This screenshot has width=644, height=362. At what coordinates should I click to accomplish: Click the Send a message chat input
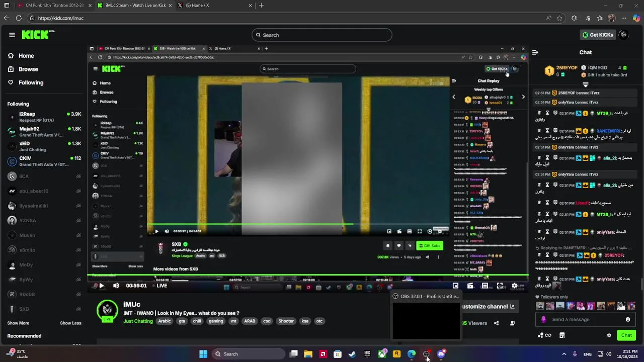click(586, 319)
